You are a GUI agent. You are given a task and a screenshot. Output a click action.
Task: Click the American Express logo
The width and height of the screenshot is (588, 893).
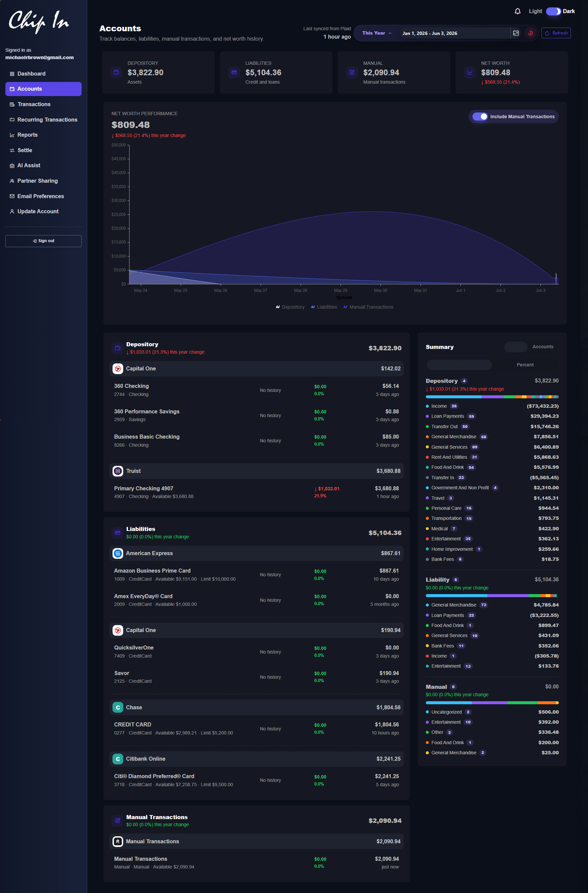[118, 553]
